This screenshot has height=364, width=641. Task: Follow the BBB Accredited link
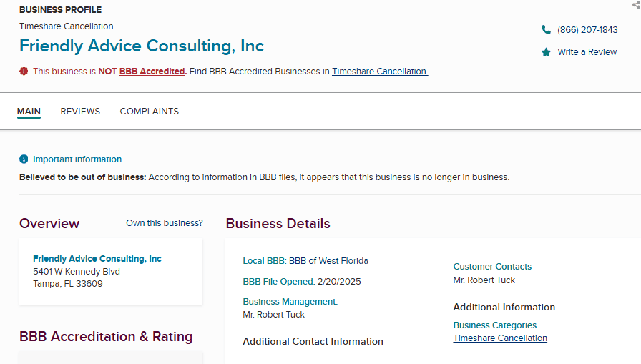point(152,72)
